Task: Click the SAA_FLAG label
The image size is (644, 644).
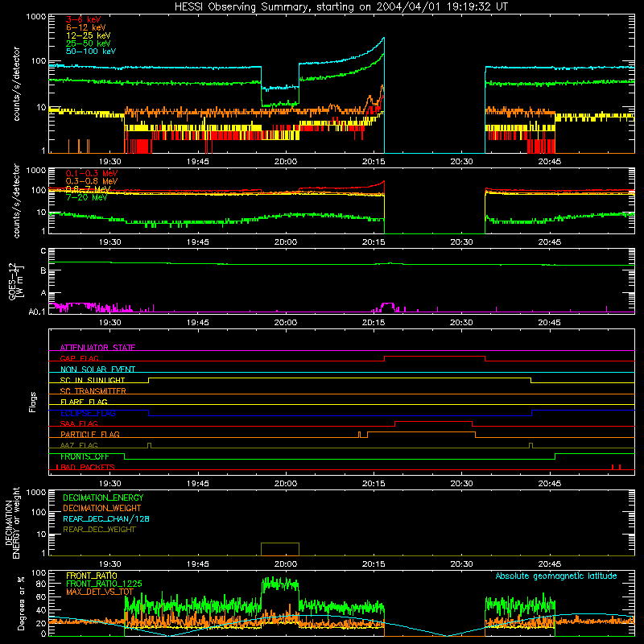Action: (79, 423)
